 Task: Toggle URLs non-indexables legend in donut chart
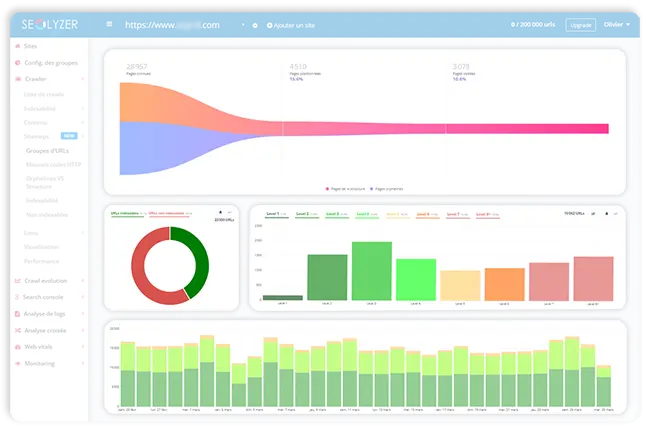[170, 214]
